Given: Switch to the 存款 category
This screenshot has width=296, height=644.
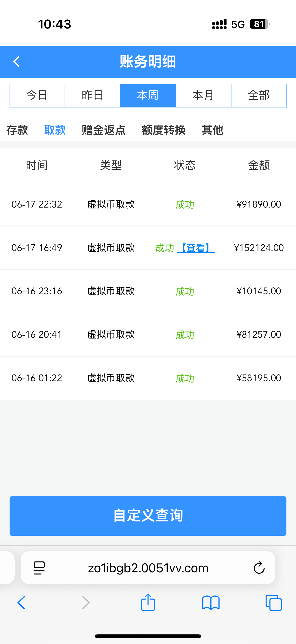Looking at the screenshot, I should (x=17, y=130).
